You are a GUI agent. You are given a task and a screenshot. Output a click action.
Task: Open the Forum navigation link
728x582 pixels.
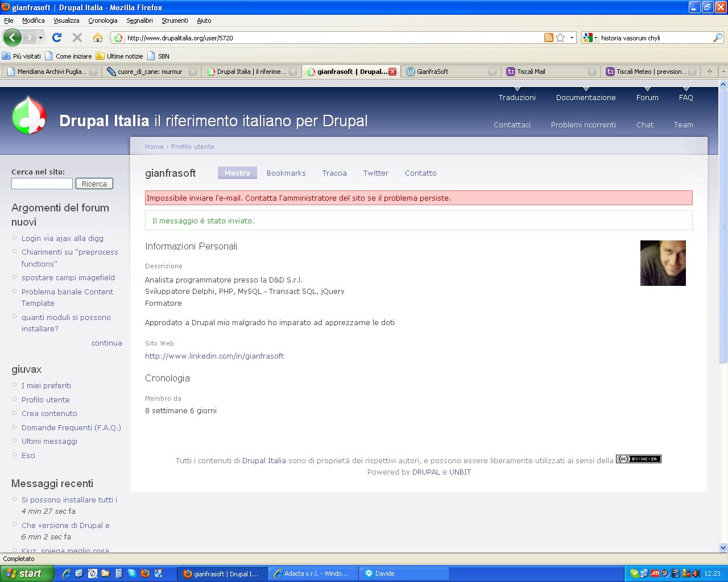[647, 97]
